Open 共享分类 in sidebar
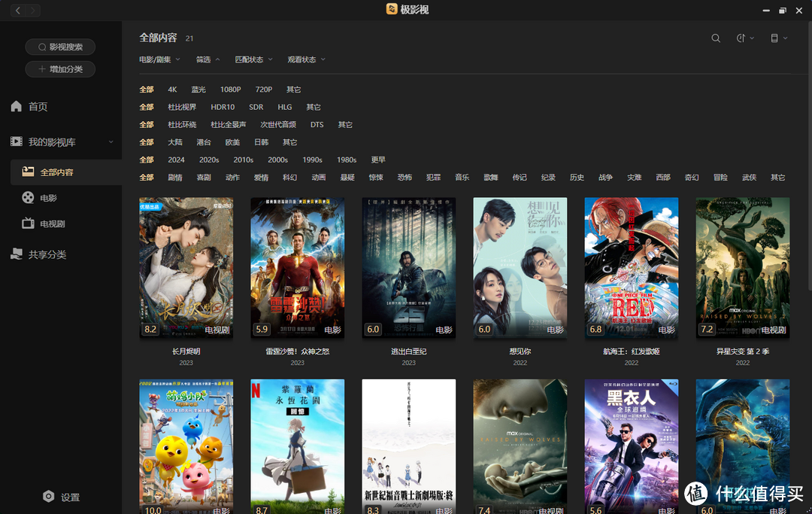The height and width of the screenshot is (514, 812). (x=38, y=254)
